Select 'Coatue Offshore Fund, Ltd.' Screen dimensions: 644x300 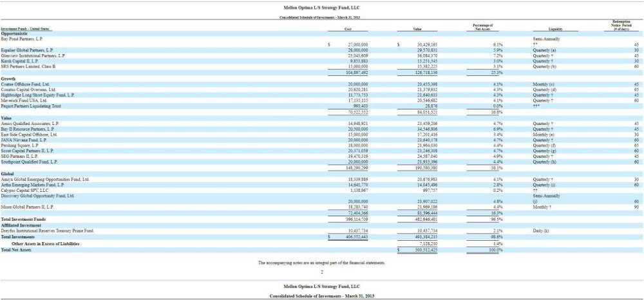[25, 84]
